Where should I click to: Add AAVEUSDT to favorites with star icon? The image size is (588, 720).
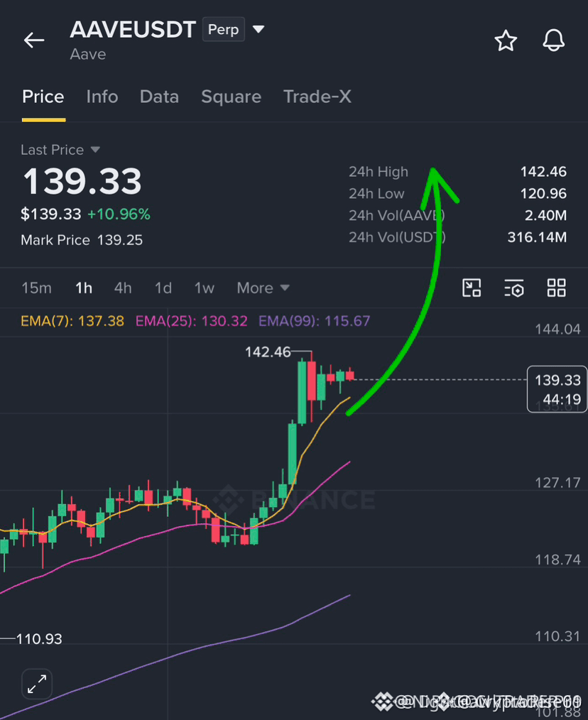[506, 40]
